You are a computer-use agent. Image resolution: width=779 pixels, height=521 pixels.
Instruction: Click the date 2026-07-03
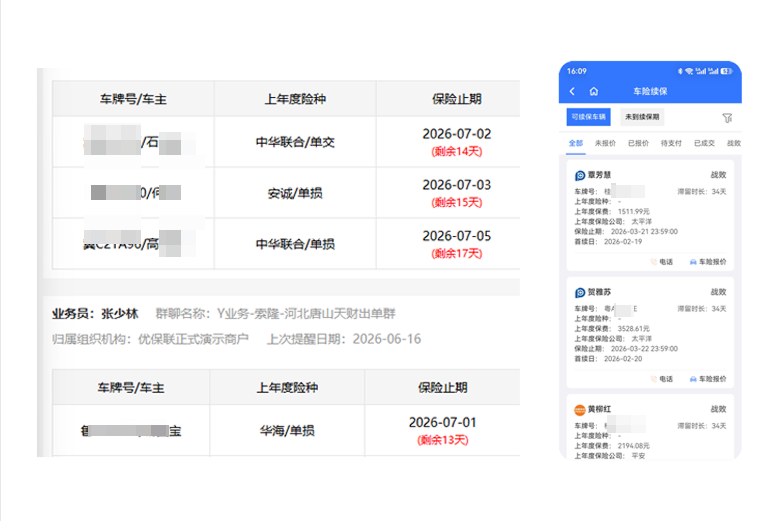tap(457, 185)
